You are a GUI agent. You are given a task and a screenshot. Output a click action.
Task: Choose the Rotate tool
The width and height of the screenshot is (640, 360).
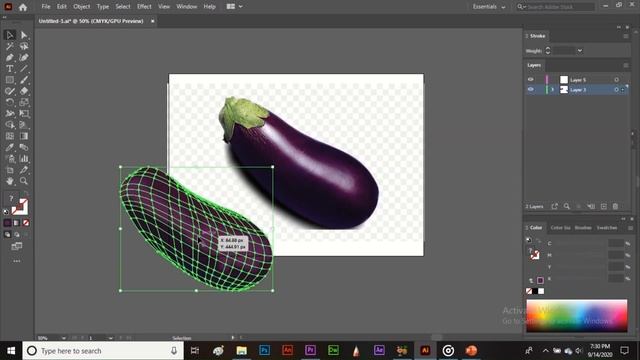click(x=10, y=102)
